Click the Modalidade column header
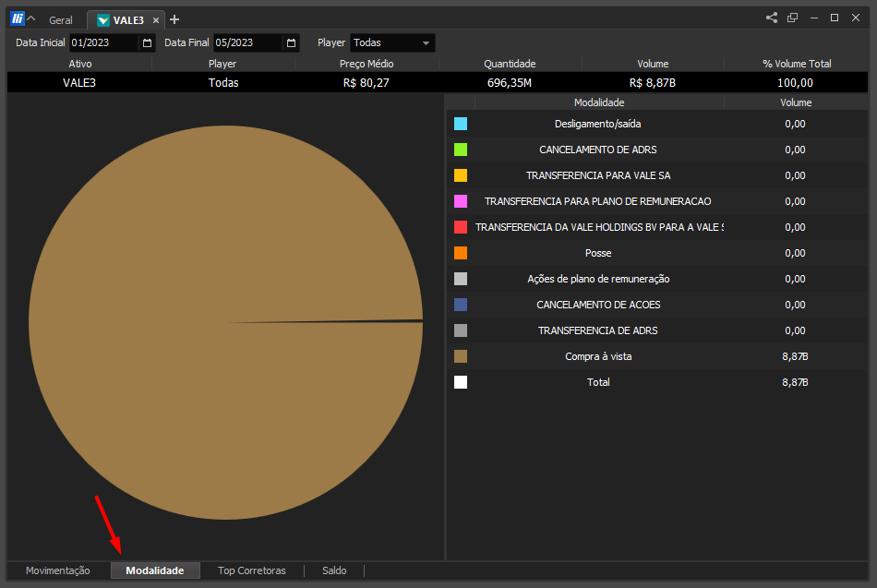 click(x=599, y=102)
